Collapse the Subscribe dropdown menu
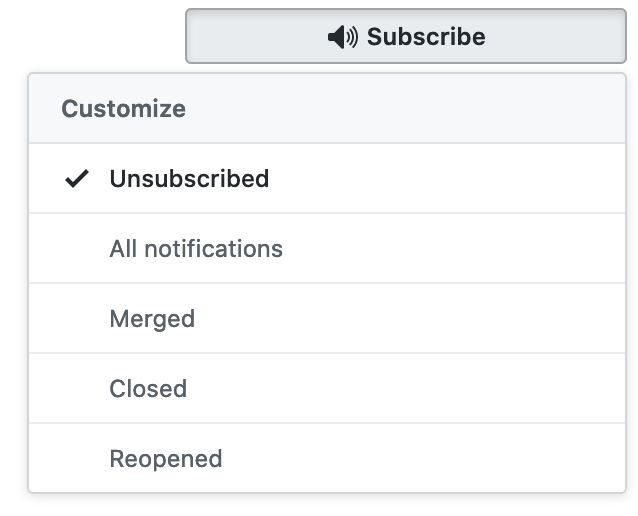The width and height of the screenshot is (638, 516). (x=405, y=37)
